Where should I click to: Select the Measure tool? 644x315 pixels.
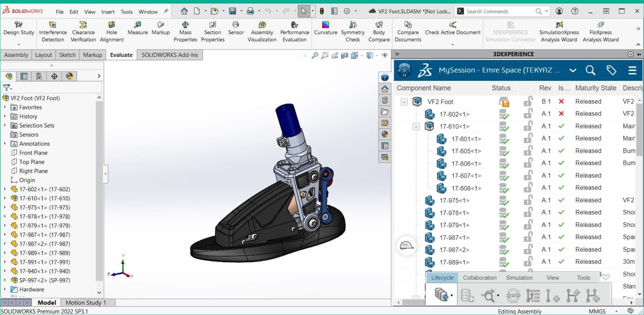point(137,29)
